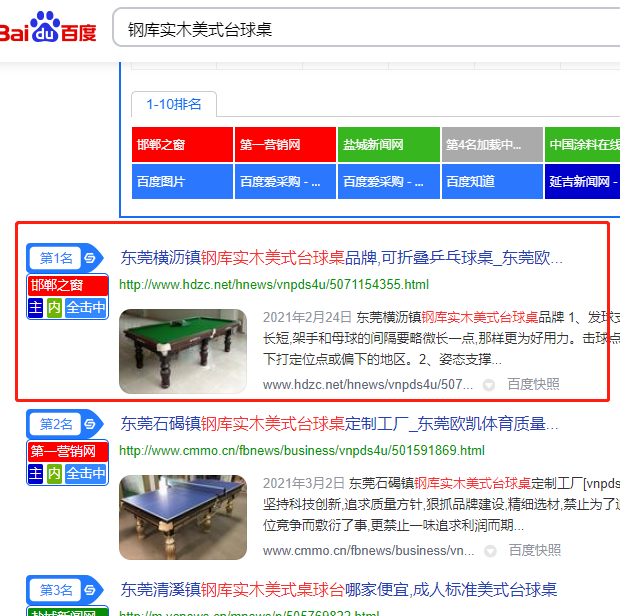Click the green billiard table thumbnail
This screenshot has height=616, width=620.
183,351
